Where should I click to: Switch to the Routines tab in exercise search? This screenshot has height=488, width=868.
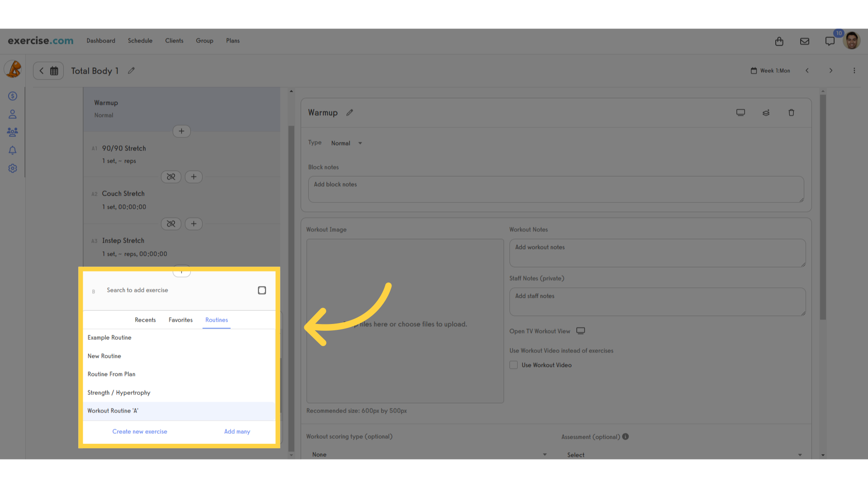tap(217, 320)
